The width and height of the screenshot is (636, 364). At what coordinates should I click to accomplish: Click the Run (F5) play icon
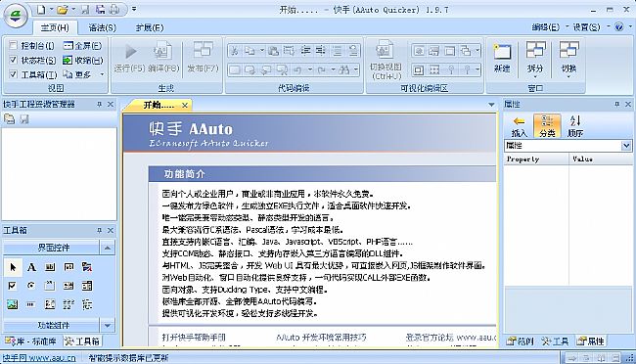(x=130, y=52)
